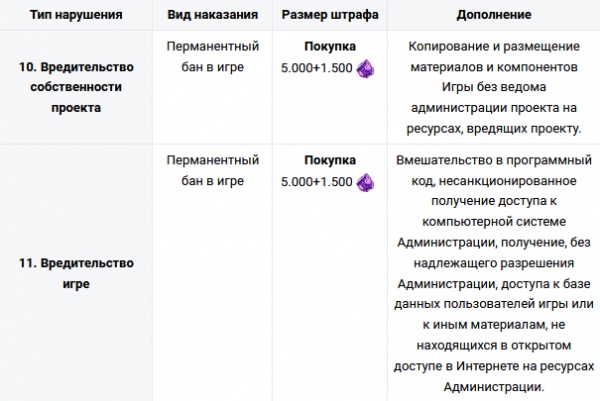
Task: Click 'Перманентный бан в игре' in row 11
Action: (213, 171)
